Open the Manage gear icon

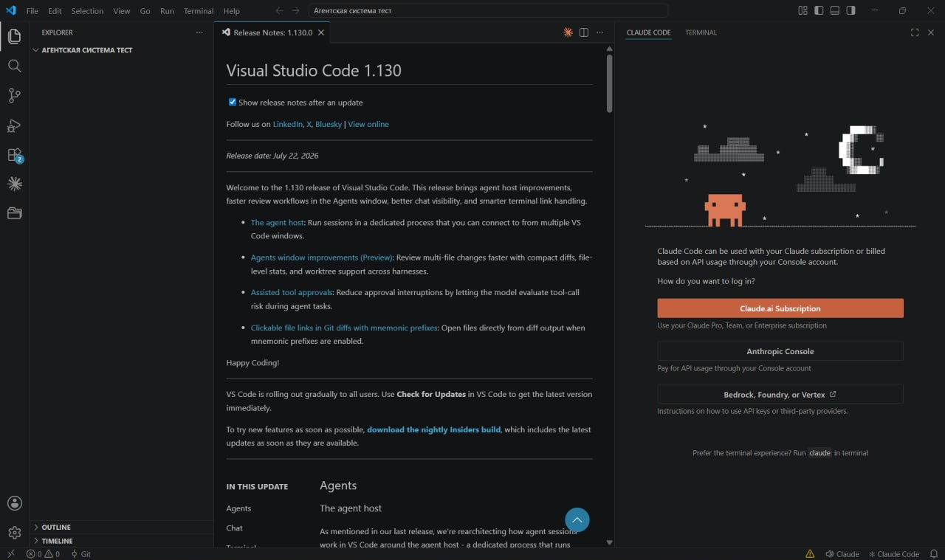tap(14, 533)
